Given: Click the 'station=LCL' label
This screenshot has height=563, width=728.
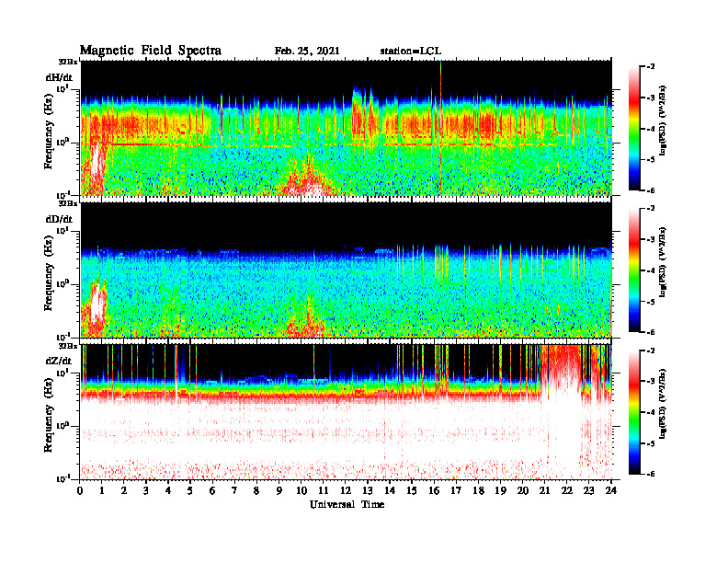Looking at the screenshot, I should pos(411,51).
